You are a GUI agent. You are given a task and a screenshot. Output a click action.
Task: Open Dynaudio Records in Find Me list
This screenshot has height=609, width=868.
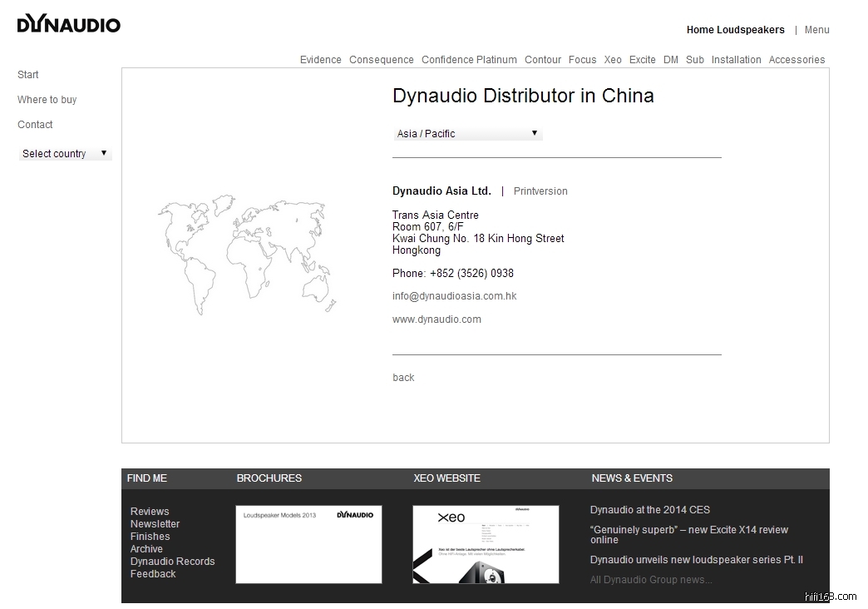coord(172,562)
